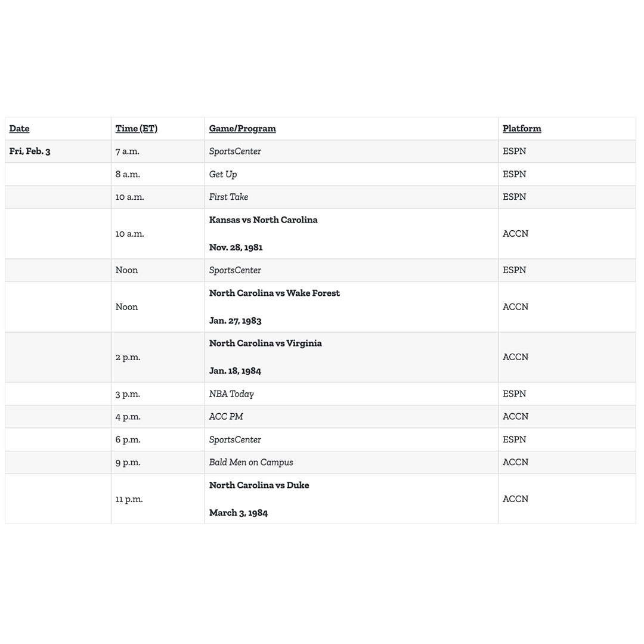Select the Fri, Feb. 3 date cell
This screenshot has height=644, width=644.
[x=30, y=151]
